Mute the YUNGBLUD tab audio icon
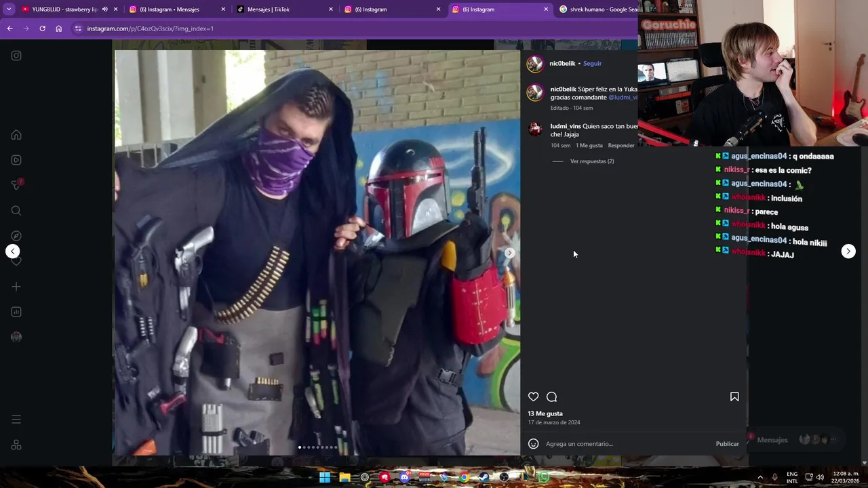The width and height of the screenshot is (868, 488). coord(104,9)
